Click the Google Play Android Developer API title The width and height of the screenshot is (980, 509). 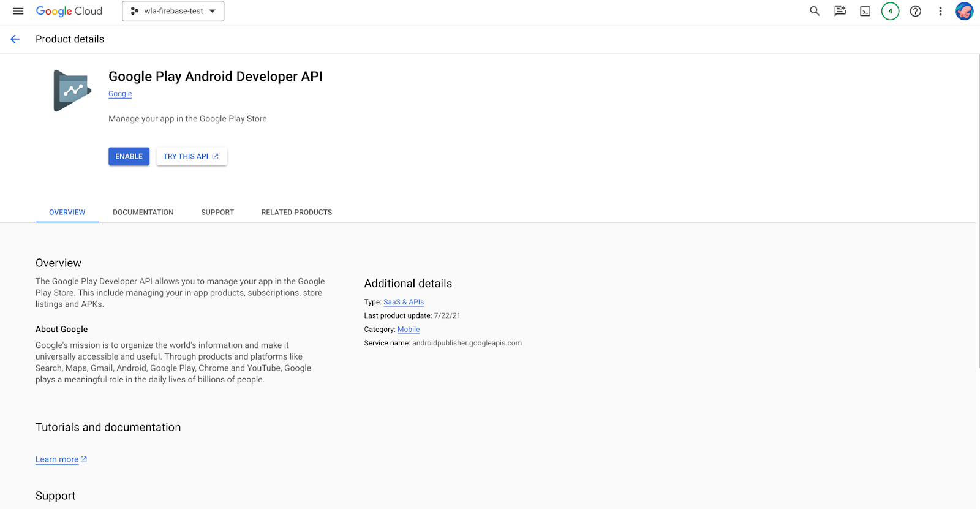coord(216,77)
